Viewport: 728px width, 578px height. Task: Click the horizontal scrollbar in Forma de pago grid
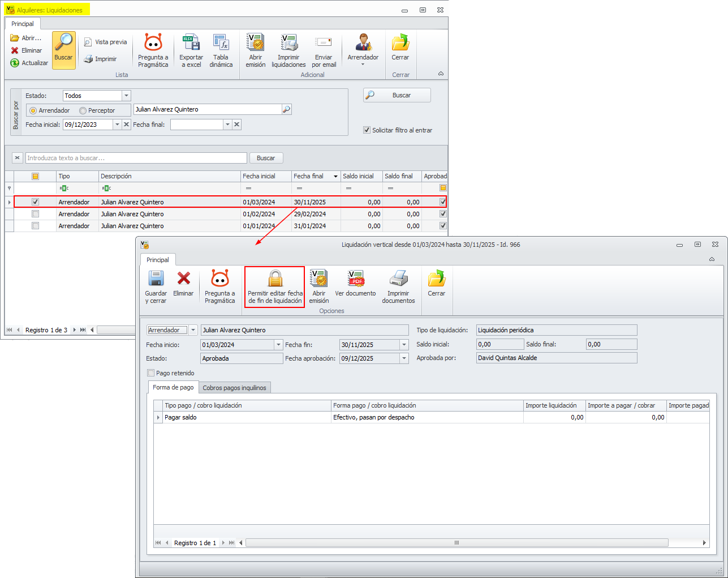click(x=456, y=543)
